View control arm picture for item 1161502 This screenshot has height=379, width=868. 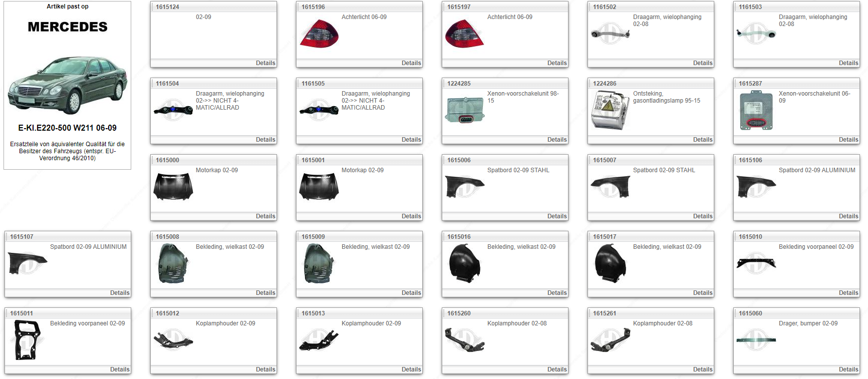coord(610,34)
